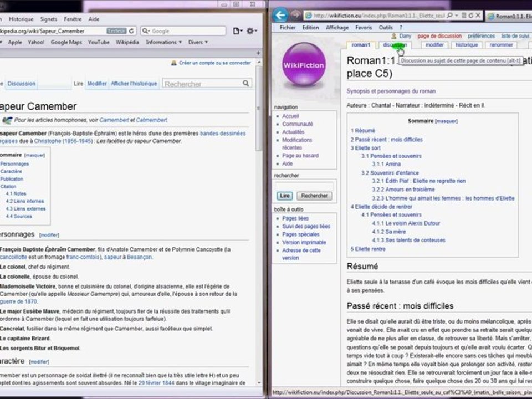
Task: Open the Afficher l'historique tab
Action: pos(134,84)
